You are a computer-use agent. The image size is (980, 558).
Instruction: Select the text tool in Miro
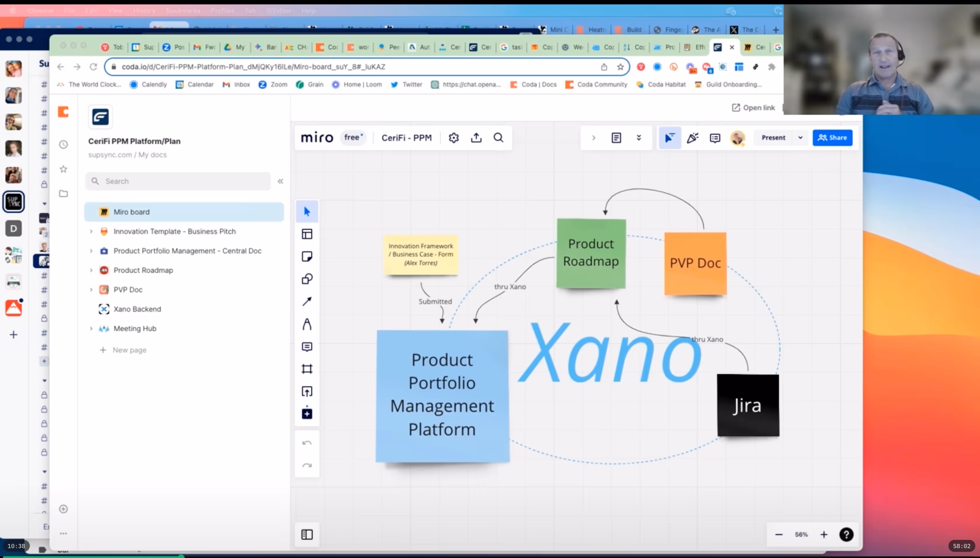coord(307,324)
